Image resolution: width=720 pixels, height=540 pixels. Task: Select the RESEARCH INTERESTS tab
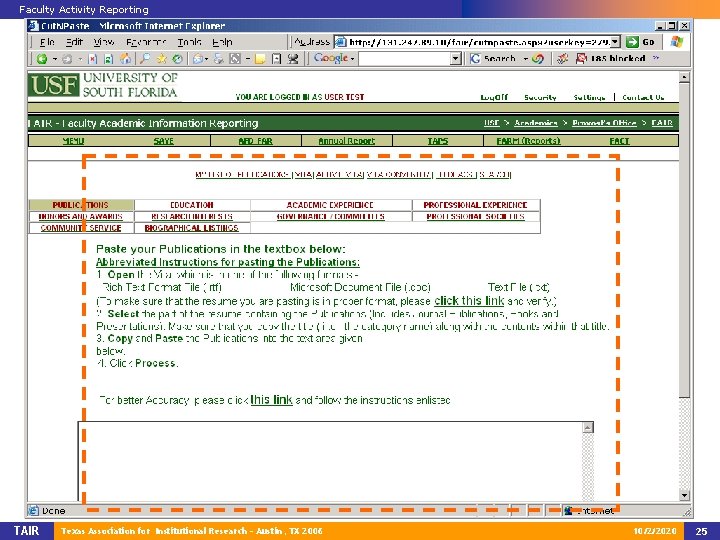point(192,216)
